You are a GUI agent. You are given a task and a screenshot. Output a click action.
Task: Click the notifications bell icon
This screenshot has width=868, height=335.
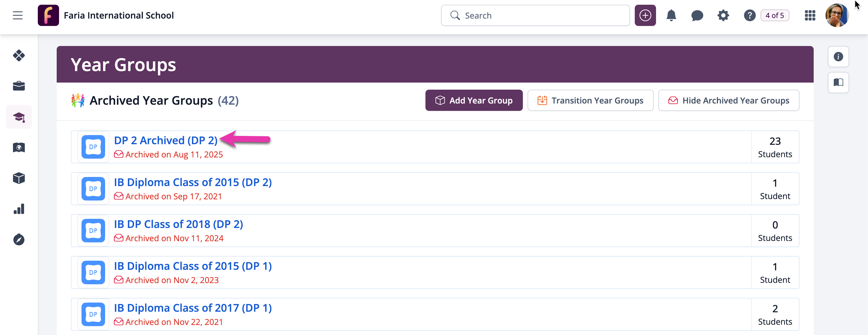[x=671, y=16]
